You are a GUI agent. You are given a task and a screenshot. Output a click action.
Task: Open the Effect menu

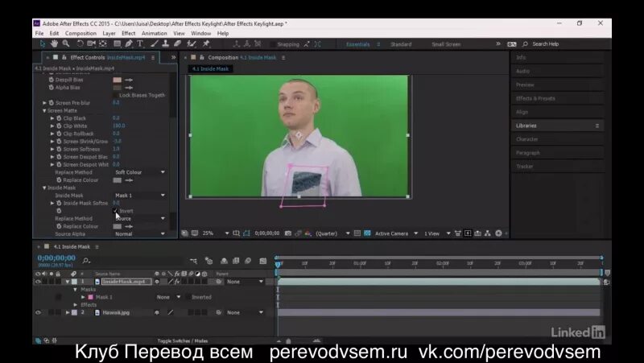129,33
